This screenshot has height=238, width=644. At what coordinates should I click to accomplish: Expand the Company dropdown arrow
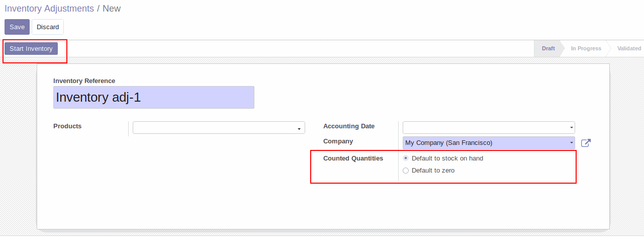point(571,143)
